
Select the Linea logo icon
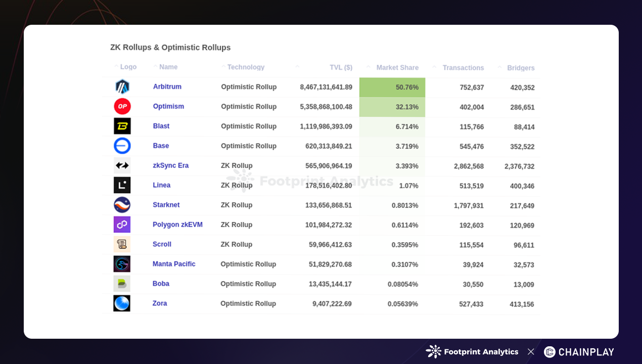[x=122, y=185]
